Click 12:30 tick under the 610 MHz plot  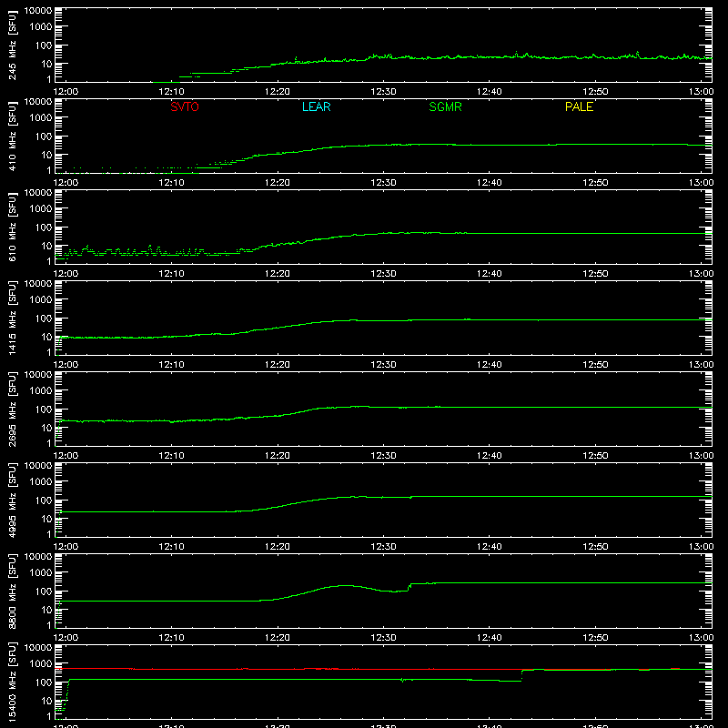point(383,274)
